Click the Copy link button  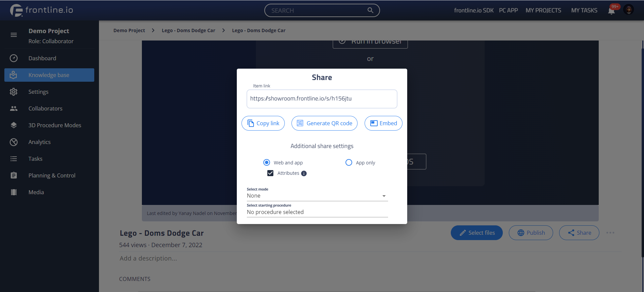point(263,123)
